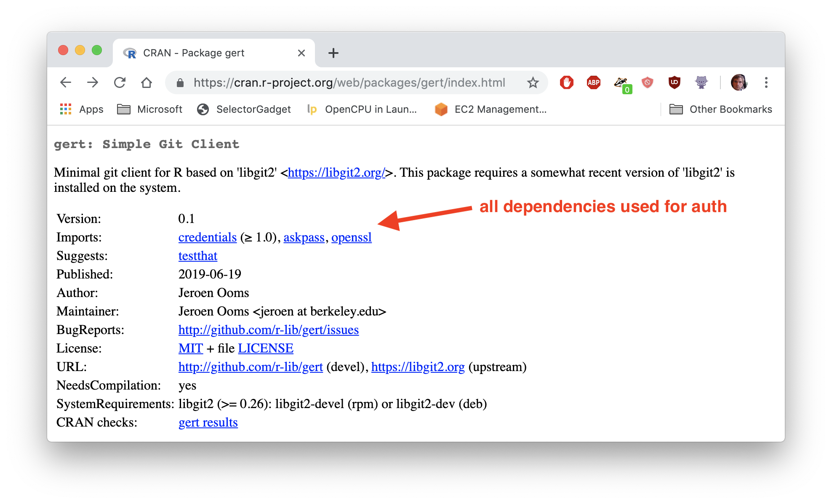Image resolution: width=832 pixels, height=504 pixels.
Task: Click the CRAN checks label
Action: [97, 422]
